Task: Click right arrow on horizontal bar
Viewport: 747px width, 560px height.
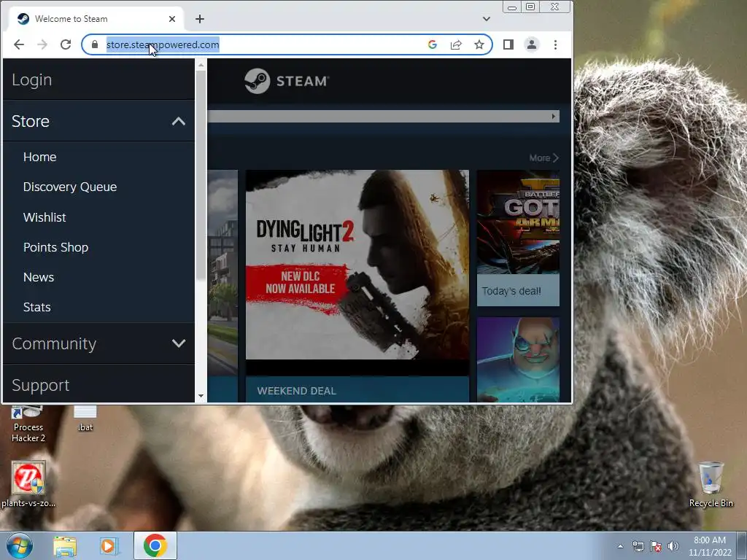Action: tap(553, 116)
